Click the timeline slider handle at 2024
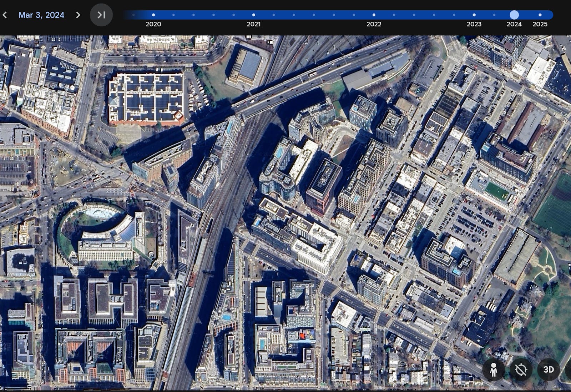The image size is (571, 392). coord(514,15)
